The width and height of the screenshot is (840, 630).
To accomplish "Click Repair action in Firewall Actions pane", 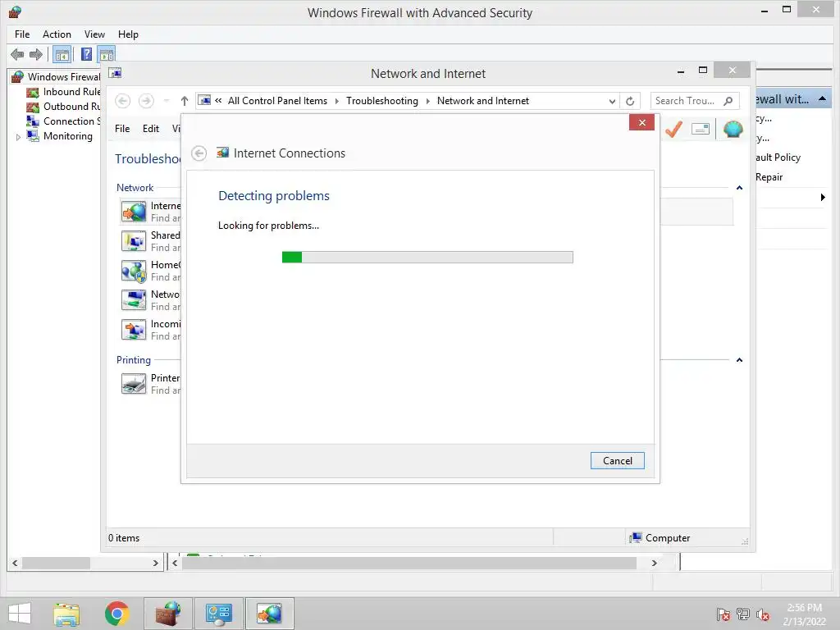I will 769,177.
